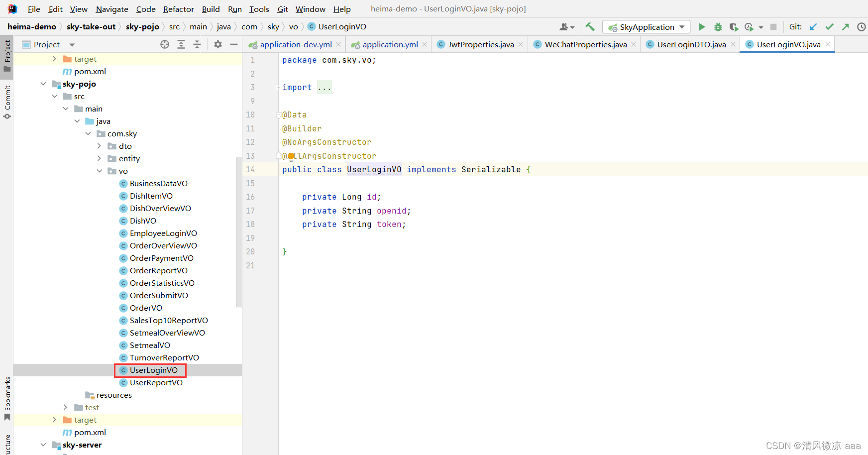
Task: Click the intention lightbulb on line 13
Action: tap(291, 157)
